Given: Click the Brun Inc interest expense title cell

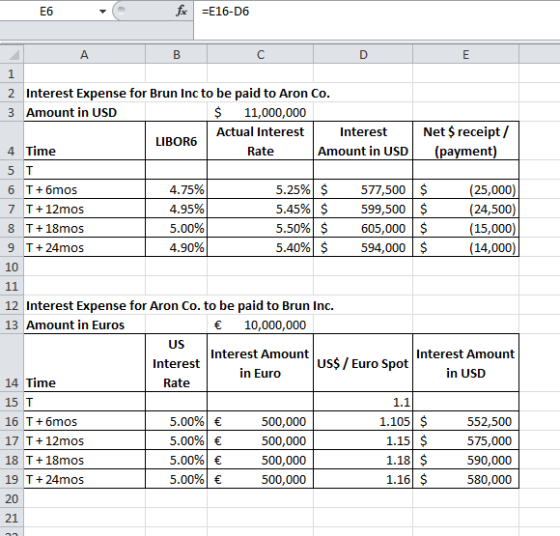Looking at the screenshot, I should pyautogui.click(x=178, y=93).
